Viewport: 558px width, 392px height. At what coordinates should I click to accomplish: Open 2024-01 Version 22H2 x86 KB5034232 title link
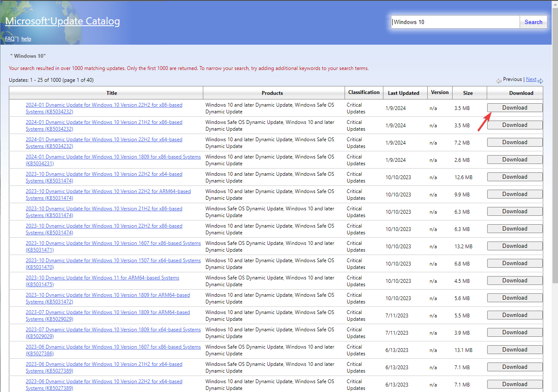[104, 108]
